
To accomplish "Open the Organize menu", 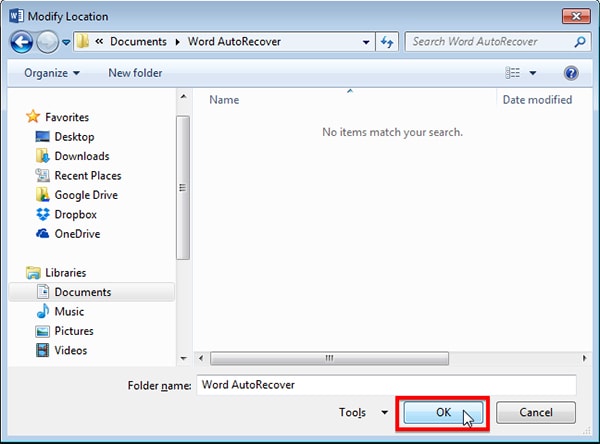I will pos(52,73).
